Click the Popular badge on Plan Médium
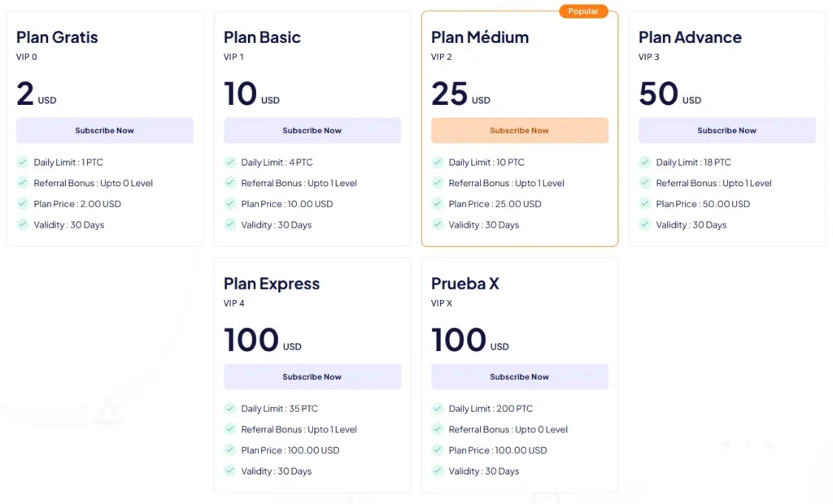 tap(583, 11)
